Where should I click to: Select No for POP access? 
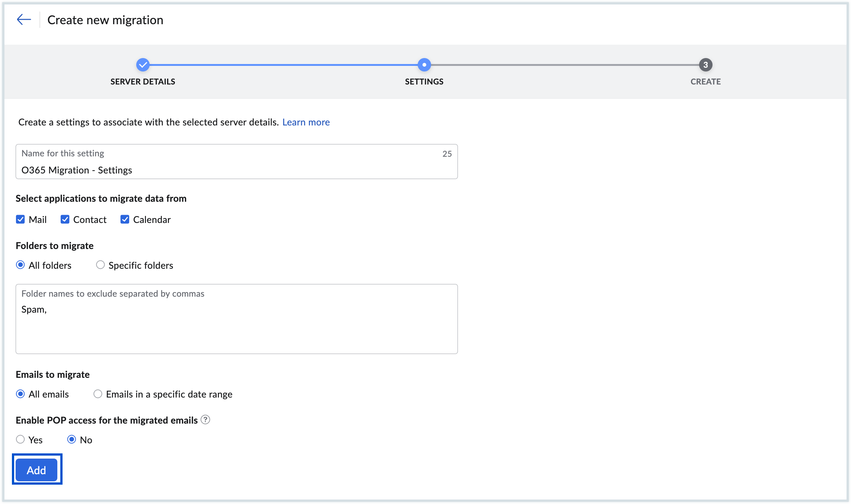[71, 440]
